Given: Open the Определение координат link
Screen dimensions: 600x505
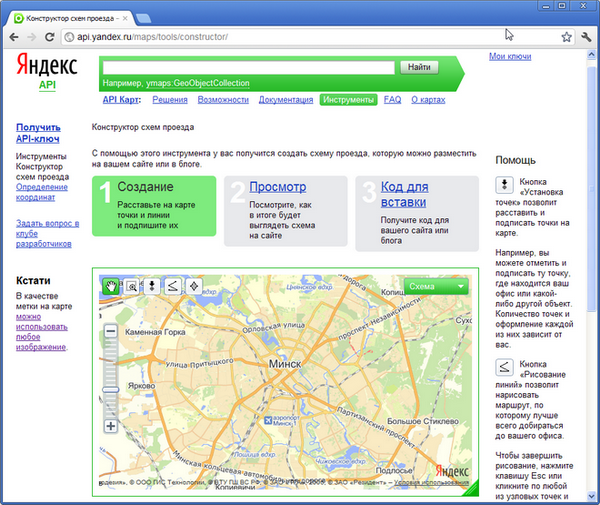Looking at the screenshot, I should pos(42,192).
